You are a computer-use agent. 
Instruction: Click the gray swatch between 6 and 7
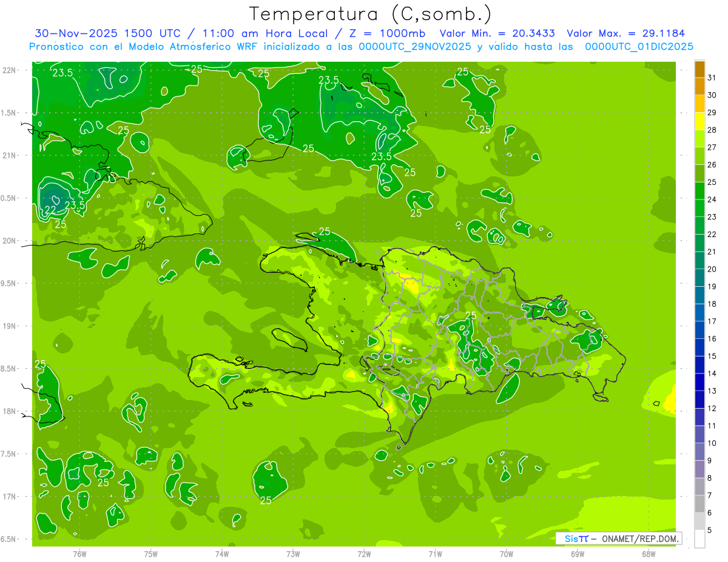[x=699, y=504]
